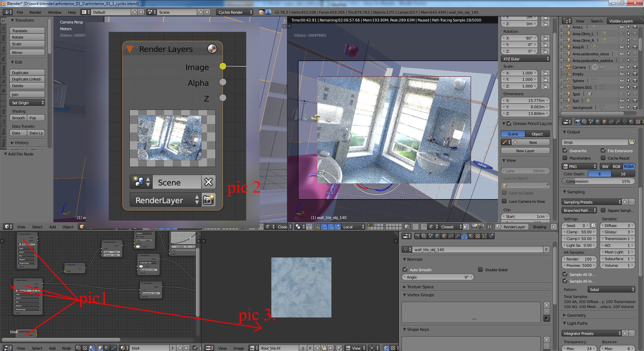Click the pause render preview icon
644x351 pixels.
(490, 227)
